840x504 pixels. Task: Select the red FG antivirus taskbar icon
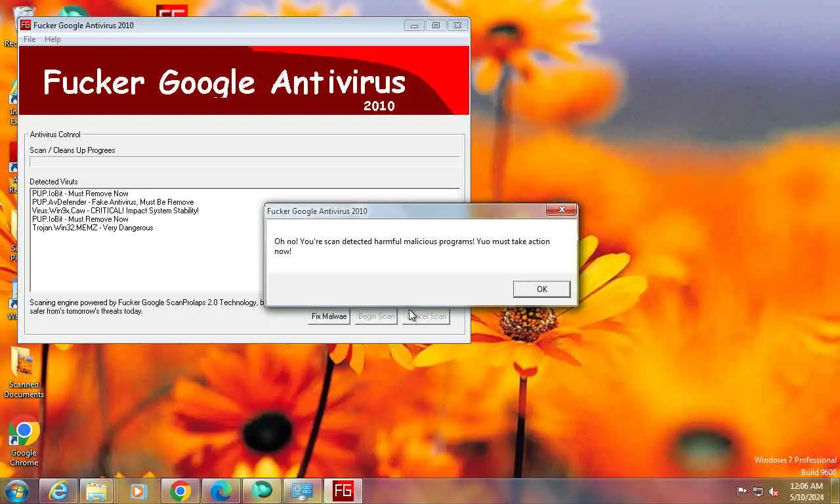(343, 491)
